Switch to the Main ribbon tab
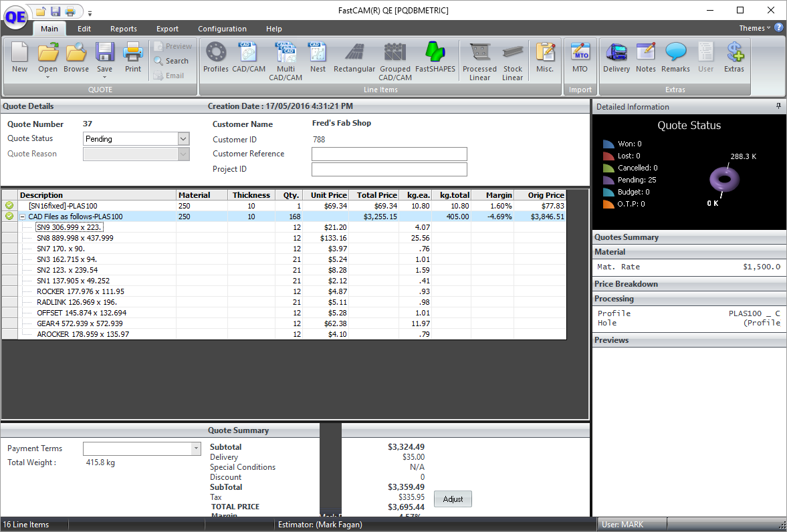787x532 pixels. coord(49,29)
